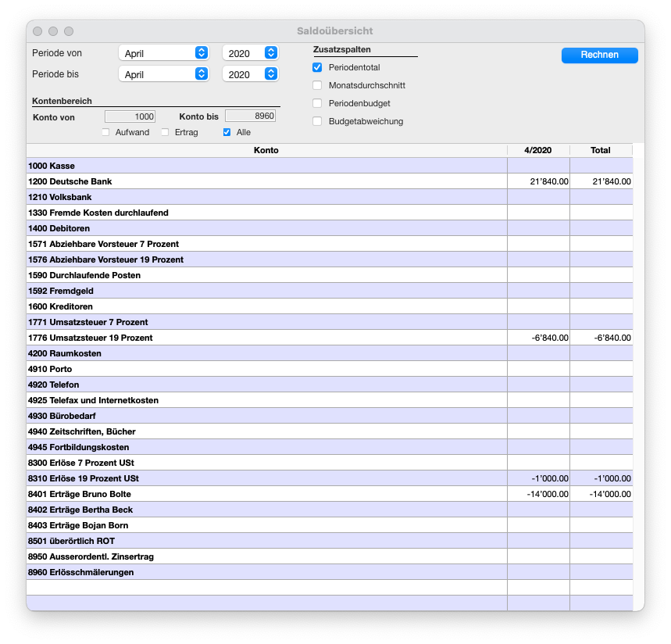
Task: Select row 1200 Deutsche Bank
Action: [330, 181]
